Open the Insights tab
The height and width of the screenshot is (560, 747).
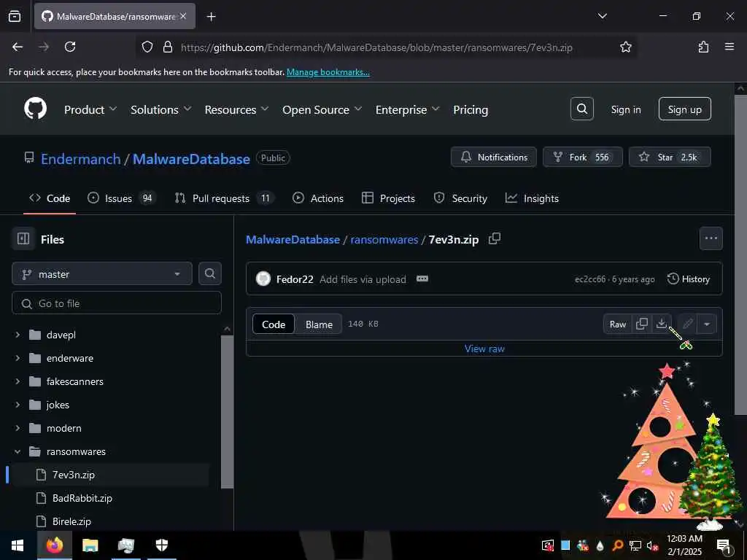pos(532,198)
